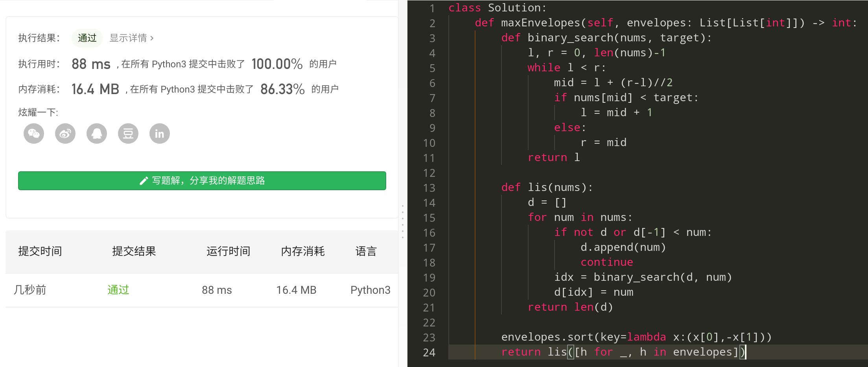Click the Python3 language cell
This screenshot has width=868, height=367.
(x=370, y=290)
